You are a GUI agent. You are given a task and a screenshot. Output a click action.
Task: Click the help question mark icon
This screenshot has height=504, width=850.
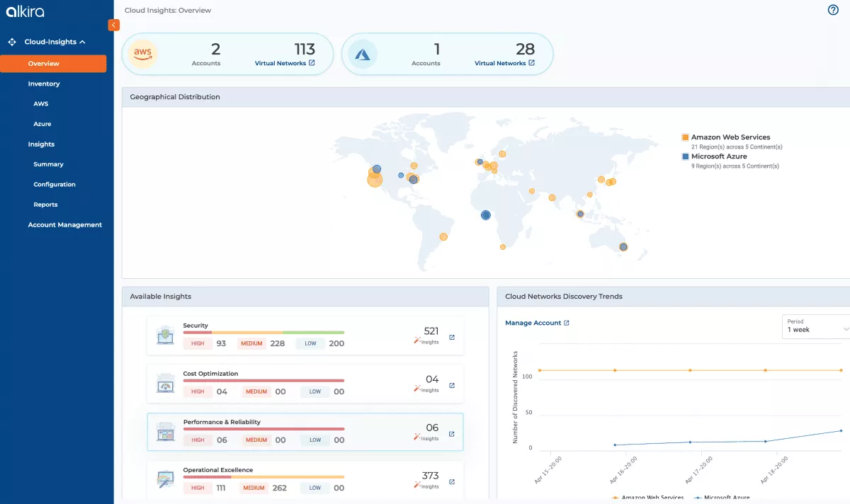[x=833, y=10]
